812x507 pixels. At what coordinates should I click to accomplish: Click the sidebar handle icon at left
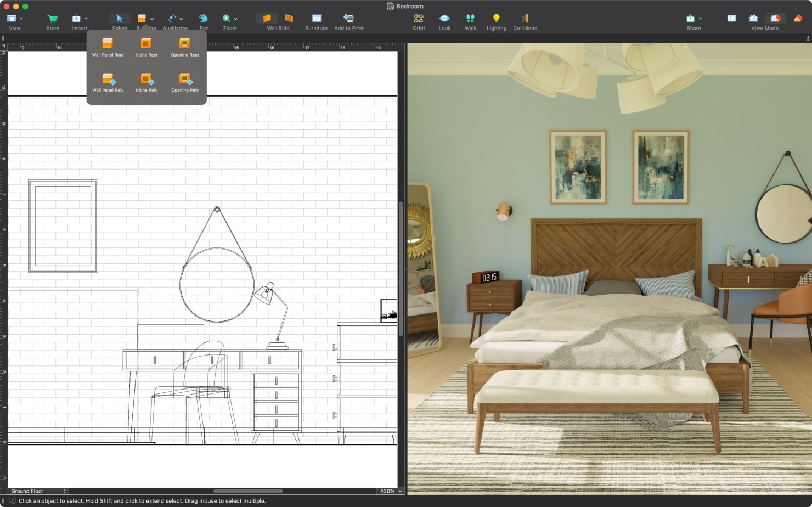pyautogui.click(x=4, y=38)
